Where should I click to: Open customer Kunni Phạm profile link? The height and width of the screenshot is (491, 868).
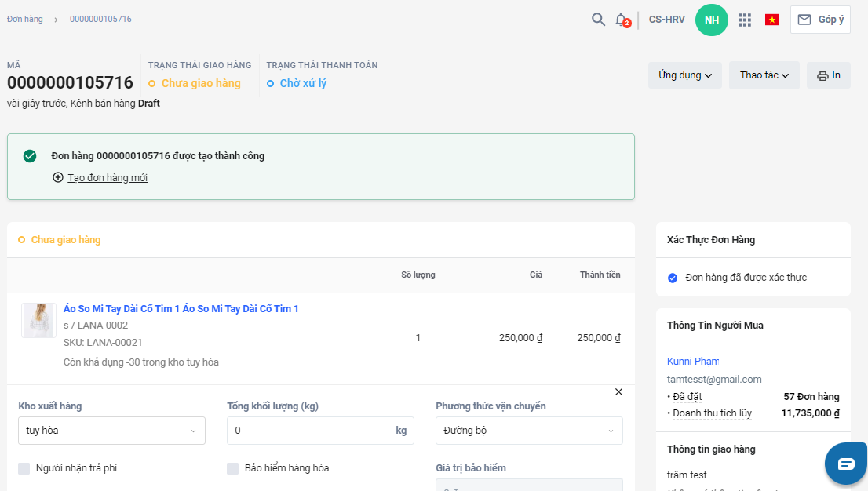point(692,362)
